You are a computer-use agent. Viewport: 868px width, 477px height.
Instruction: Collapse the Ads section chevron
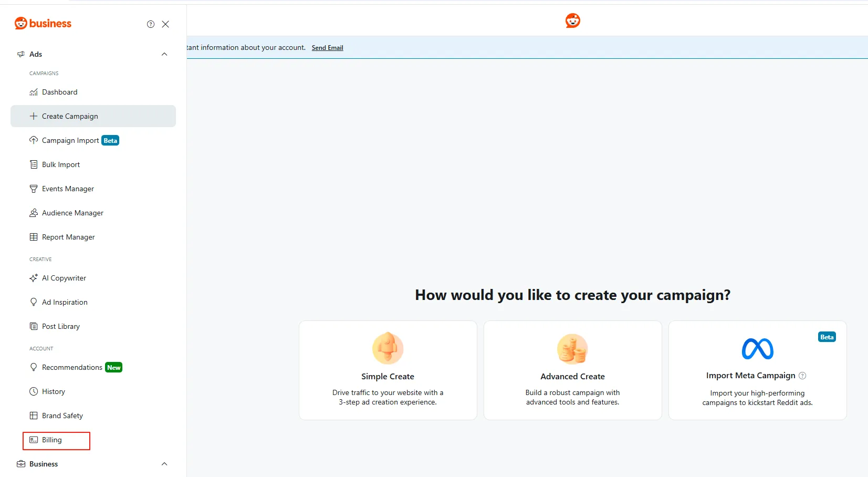[x=164, y=54]
